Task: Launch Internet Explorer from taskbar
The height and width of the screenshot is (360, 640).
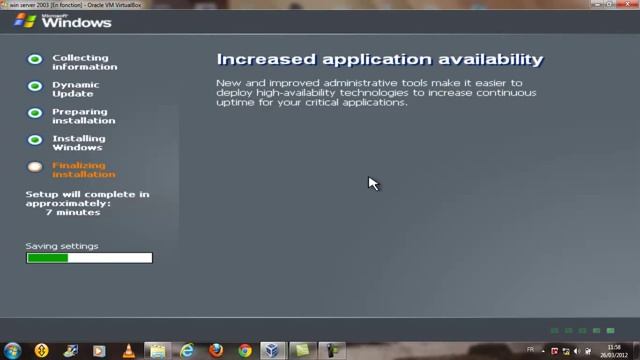Action: point(187,351)
